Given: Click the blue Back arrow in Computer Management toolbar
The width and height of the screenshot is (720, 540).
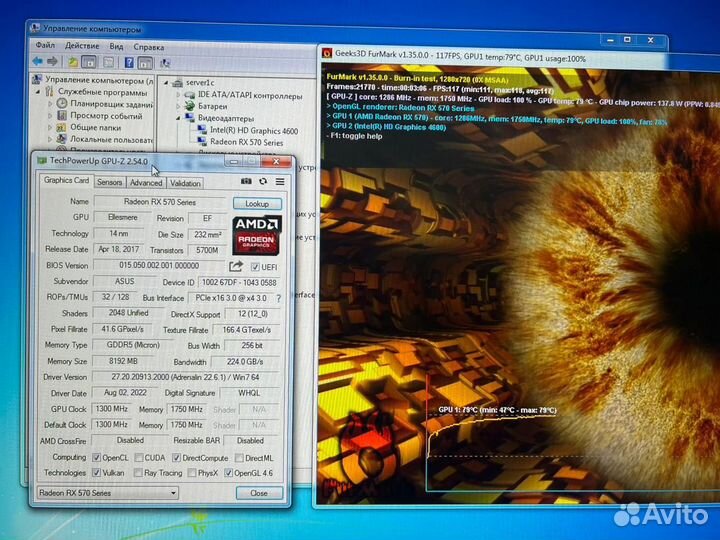Looking at the screenshot, I should point(38,61).
